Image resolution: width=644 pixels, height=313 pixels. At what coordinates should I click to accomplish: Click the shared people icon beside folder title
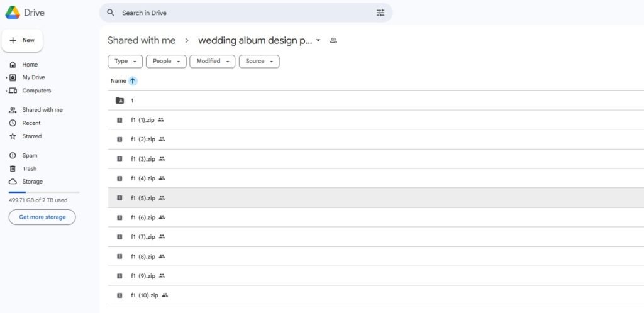[x=333, y=40]
